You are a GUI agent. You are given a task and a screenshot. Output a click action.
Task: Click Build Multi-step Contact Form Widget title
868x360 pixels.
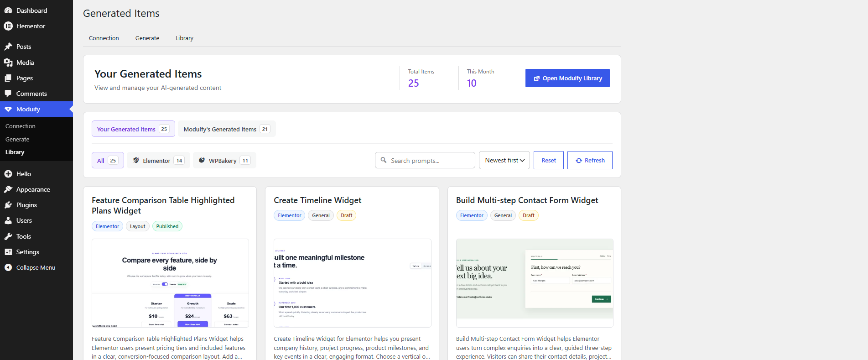[527, 200]
